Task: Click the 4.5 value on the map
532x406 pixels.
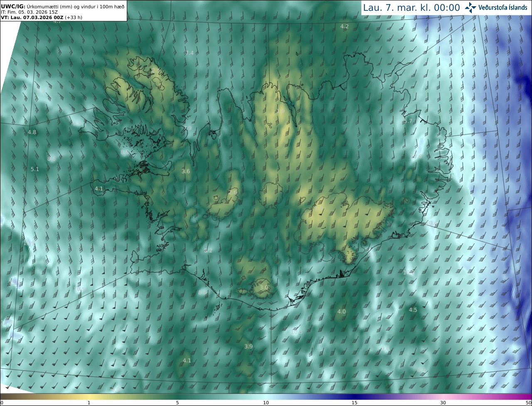Action: point(413,310)
